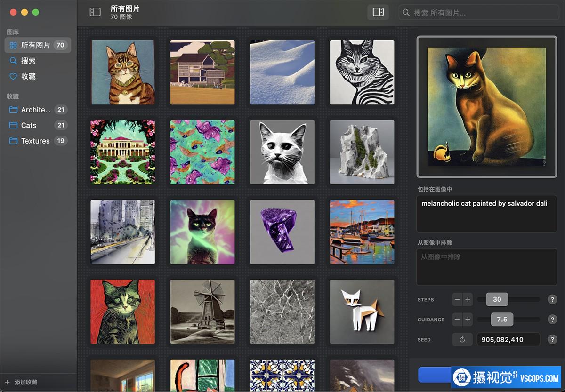Toggle the left sidebar icon
The width and height of the screenshot is (565, 392).
[95, 12]
